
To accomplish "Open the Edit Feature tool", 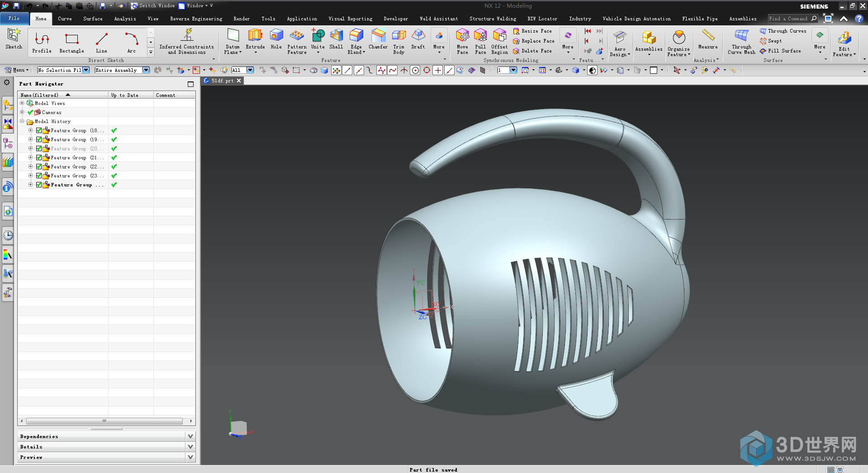I will [844, 43].
